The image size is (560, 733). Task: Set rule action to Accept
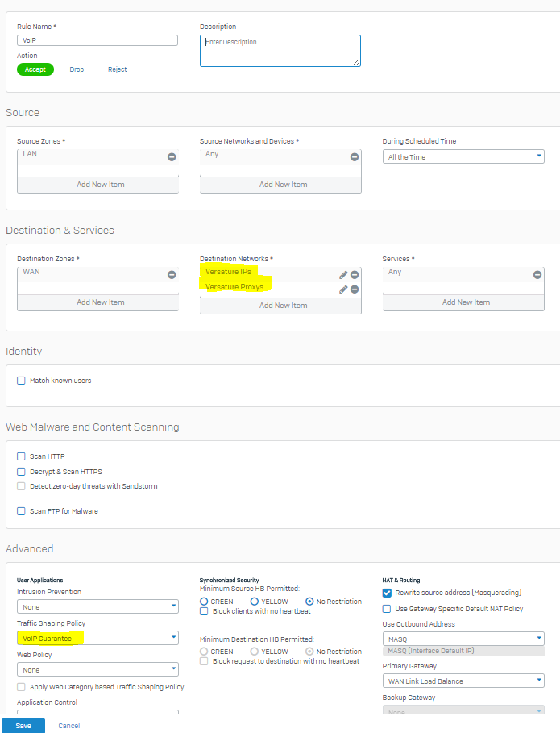(35, 69)
